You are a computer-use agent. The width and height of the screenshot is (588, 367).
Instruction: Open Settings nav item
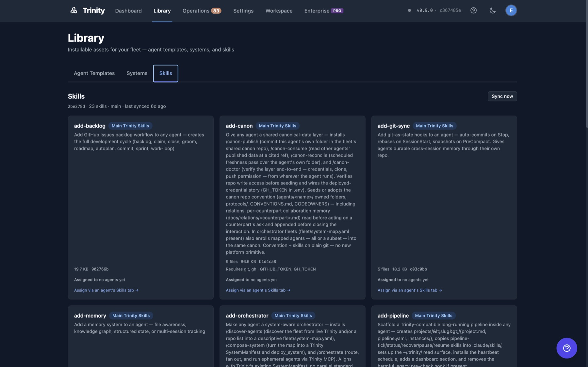tap(243, 11)
